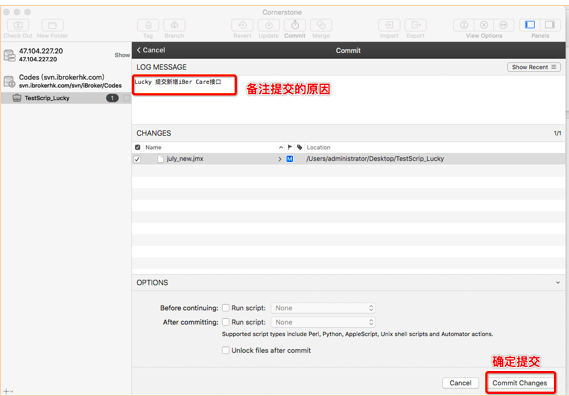Click the Merge toolbar icon
This screenshot has width=569, height=396.
pos(321,25)
